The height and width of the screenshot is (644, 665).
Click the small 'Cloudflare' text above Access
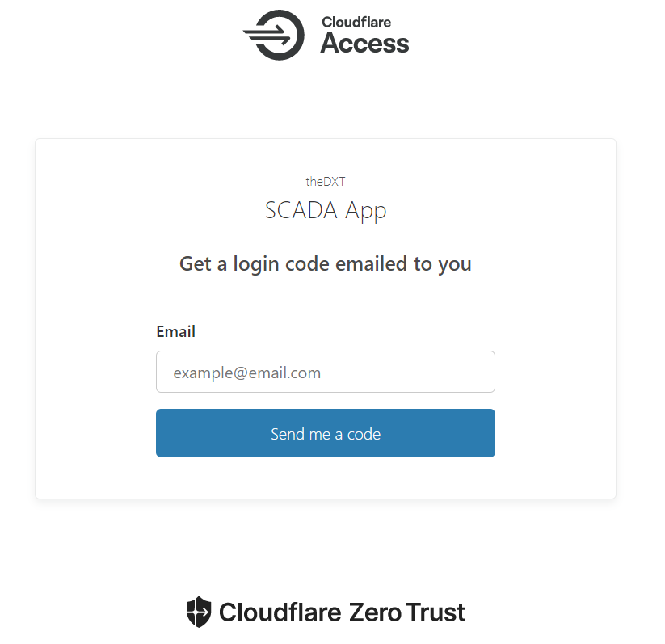(x=356, y=22)
